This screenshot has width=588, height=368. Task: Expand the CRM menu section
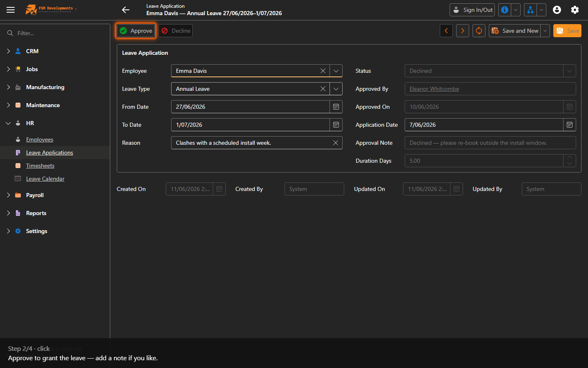(8, 51)
